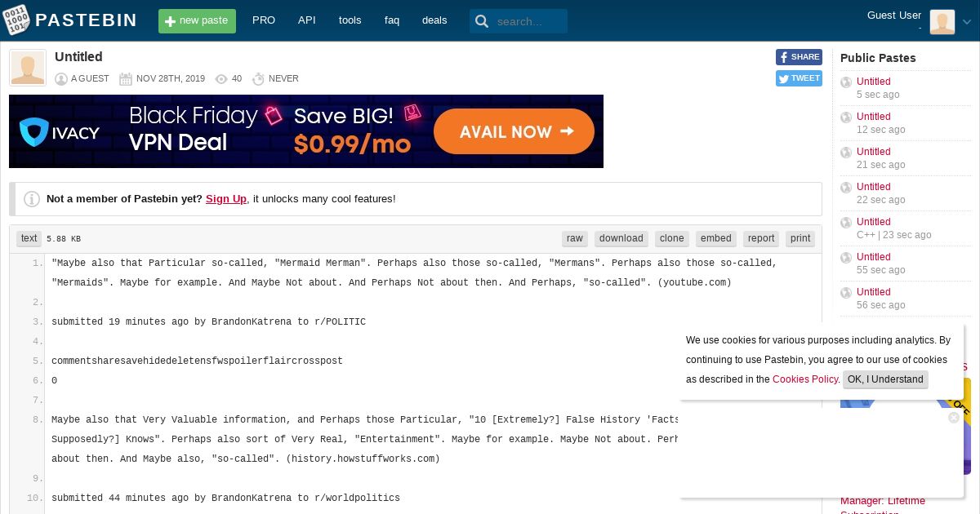Accept cookies with OK, I Understand
This screenshot has width=980, height=514.
(885, 379)
